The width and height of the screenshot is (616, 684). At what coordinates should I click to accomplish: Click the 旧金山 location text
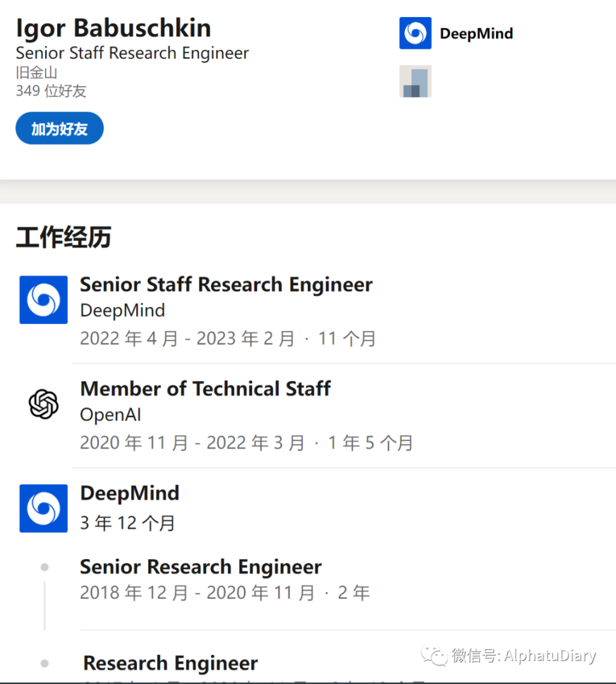point(36,72)
